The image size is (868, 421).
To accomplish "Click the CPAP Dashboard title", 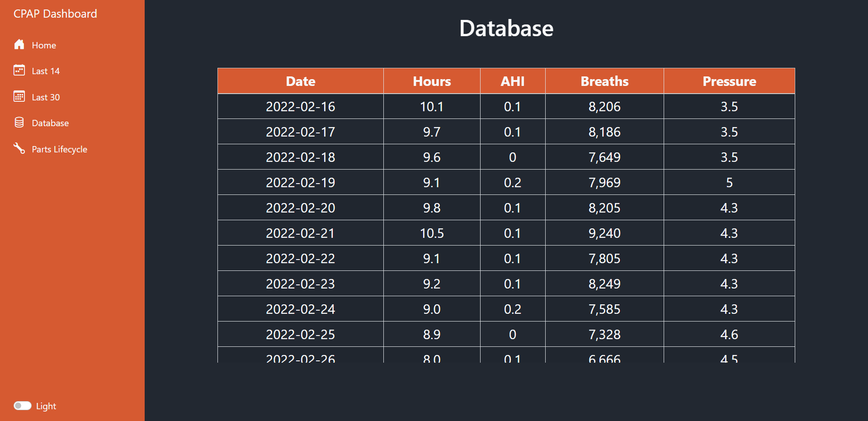I will (x=55, y=14).
